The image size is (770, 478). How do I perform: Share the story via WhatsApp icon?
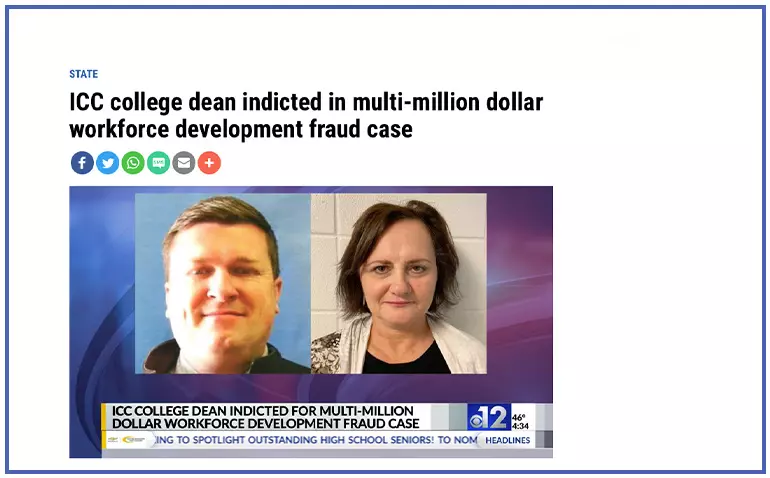coord(133,163)
